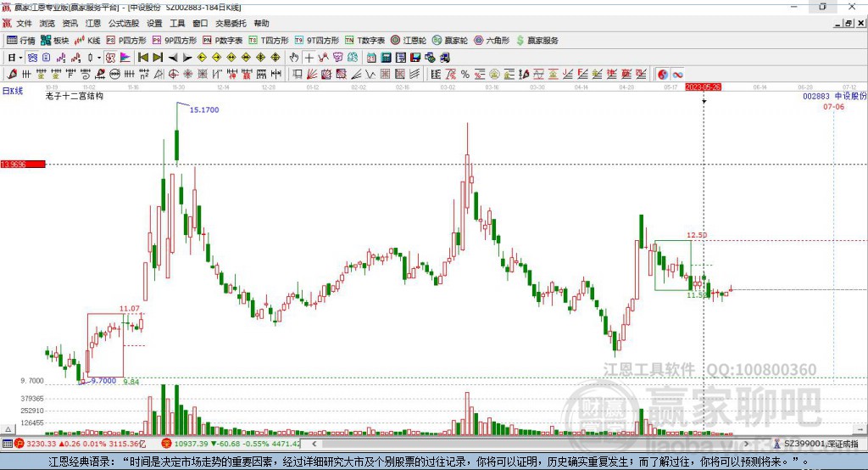Viewport: 868px width, 470px height.
Task: Click SZ399001 深证成指 status entry
Action: click(x=816, y=444)
